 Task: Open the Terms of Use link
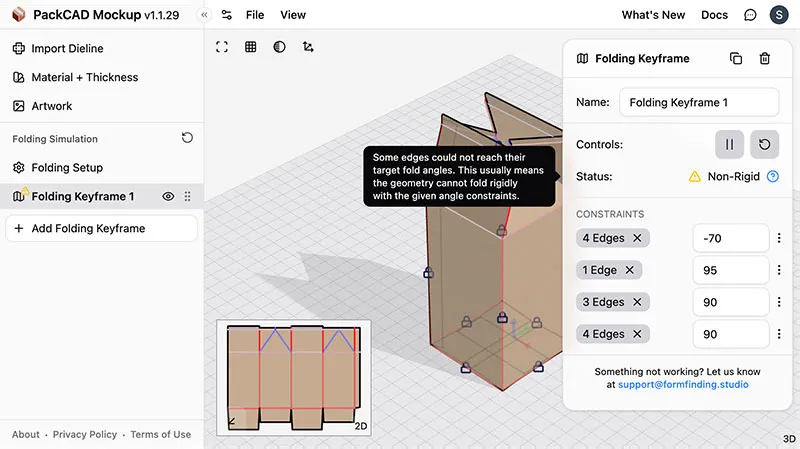click(161, 434)
